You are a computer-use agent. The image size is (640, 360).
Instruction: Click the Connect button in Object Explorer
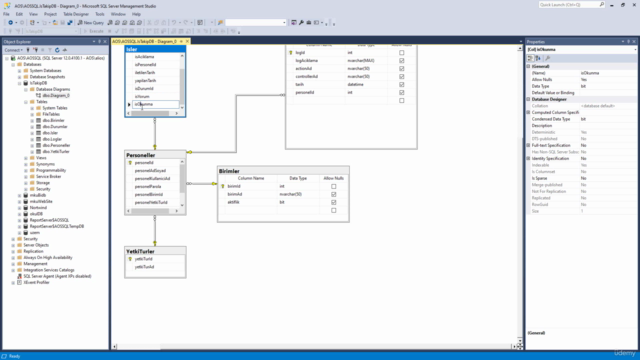[x=13, y=50]
